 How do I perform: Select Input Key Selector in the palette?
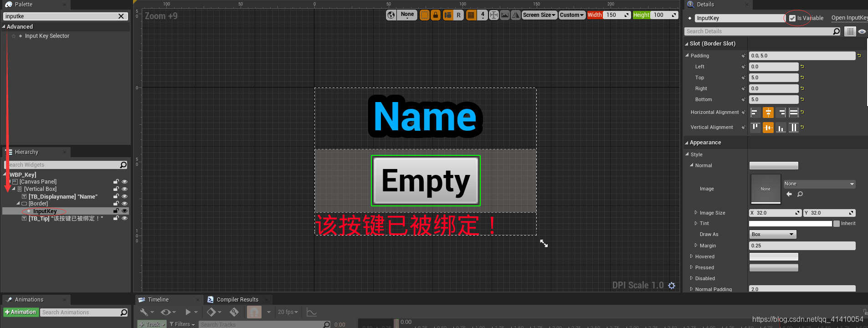(47, 36)
